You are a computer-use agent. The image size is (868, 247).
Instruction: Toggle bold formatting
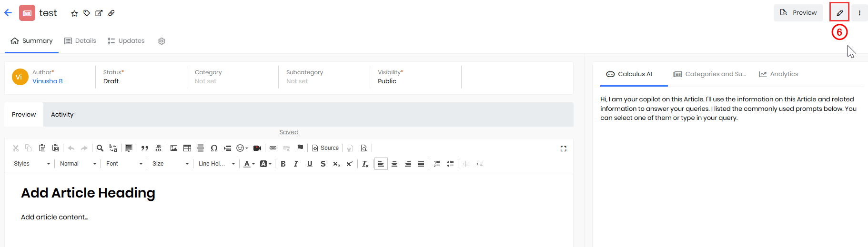[x=283, y=164]
